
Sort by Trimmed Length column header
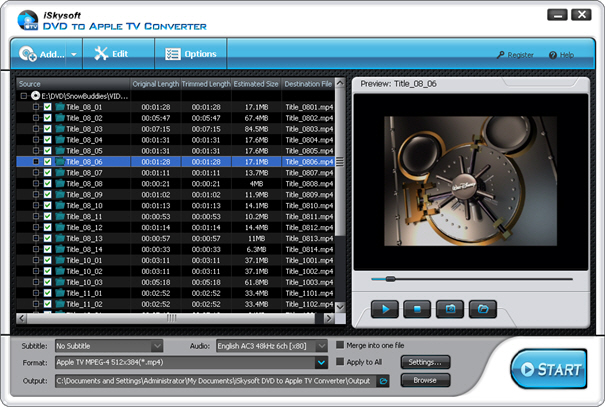[x=206, y=84]
